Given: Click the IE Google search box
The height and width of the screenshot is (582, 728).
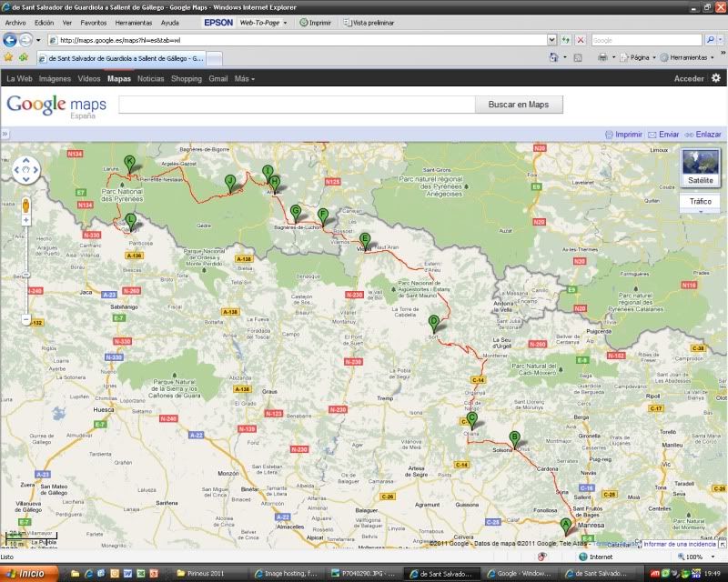Looking at the screenshot, I should pyautogui.click(x=646, y=40).
